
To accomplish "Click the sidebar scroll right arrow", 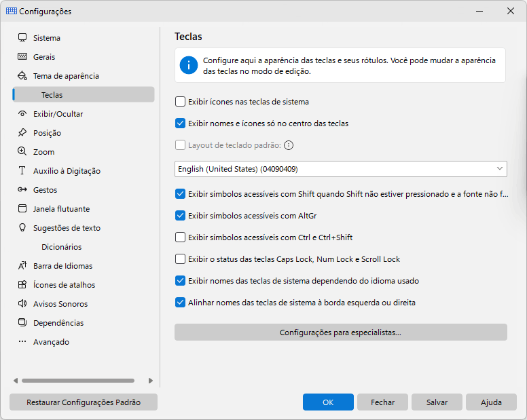I will 151,381.
